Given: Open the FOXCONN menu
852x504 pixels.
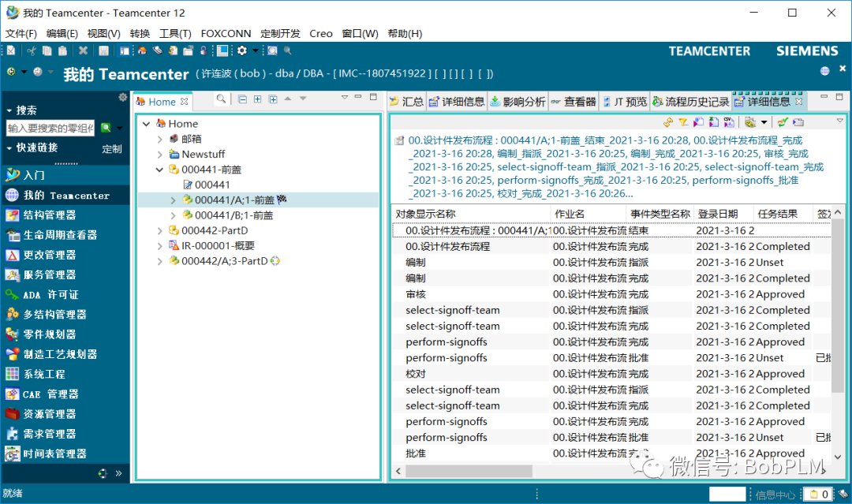Looking at the screenshot, I should point(226,34).
